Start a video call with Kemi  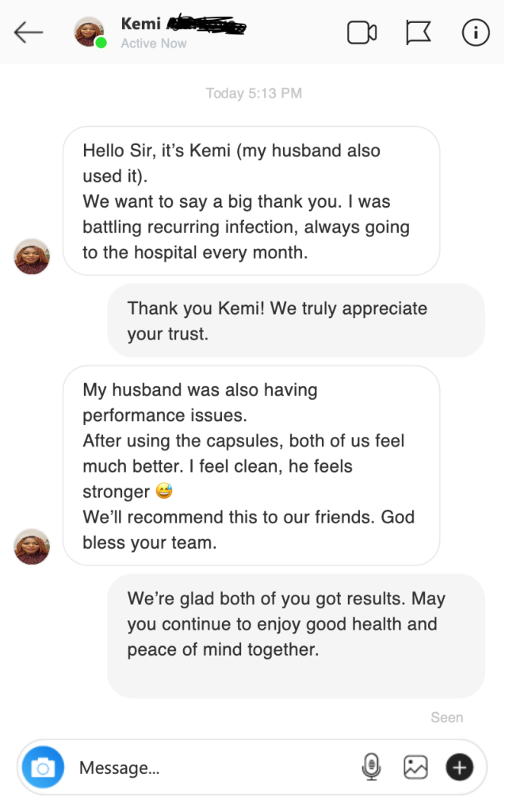[x=362, y=32]
